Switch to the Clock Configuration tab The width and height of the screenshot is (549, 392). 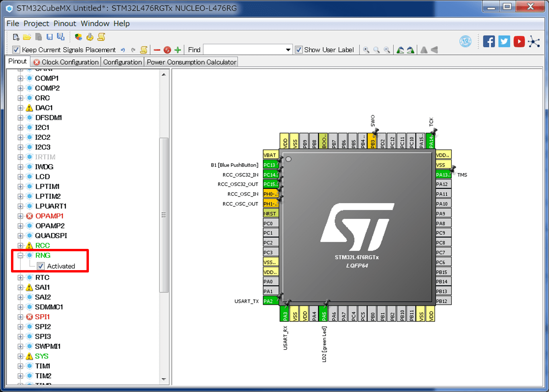[66, 62]
